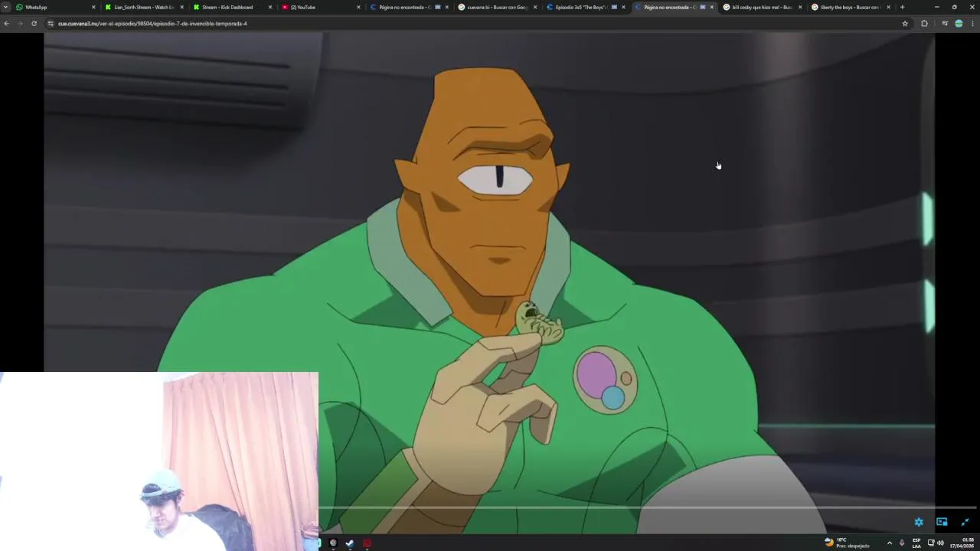
Task: Reload the current page
Action: point(34,24)
